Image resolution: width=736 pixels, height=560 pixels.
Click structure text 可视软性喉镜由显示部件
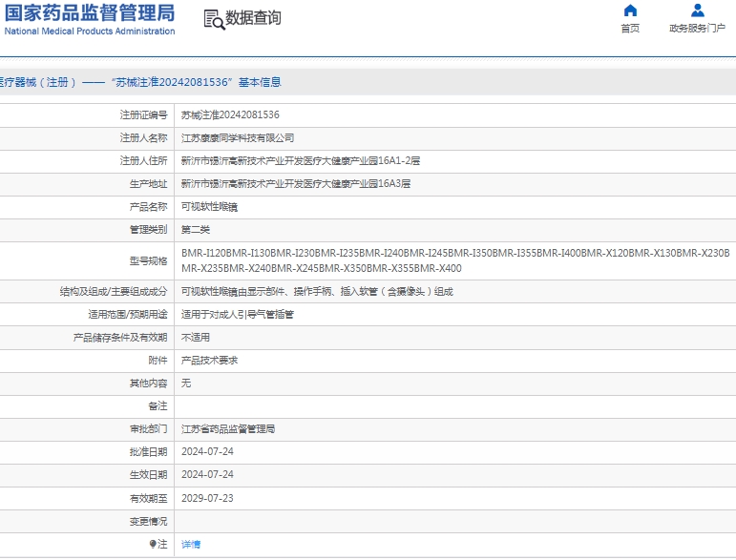pyautogui.click(x=317, y=292)
